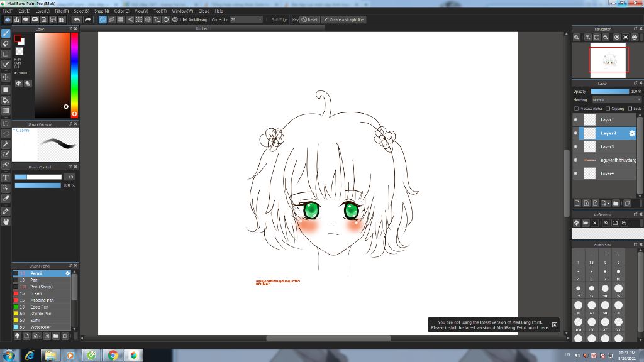Click the brush size slider
The image size is (644, 362).
pyautogui.click(x=38, y=177)
